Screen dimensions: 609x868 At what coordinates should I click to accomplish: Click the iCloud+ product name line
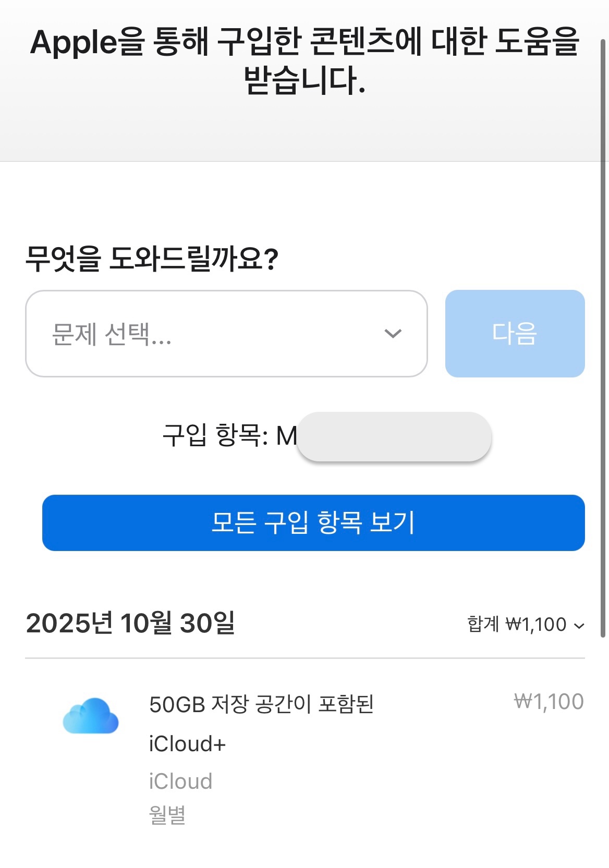pos(187,744)
